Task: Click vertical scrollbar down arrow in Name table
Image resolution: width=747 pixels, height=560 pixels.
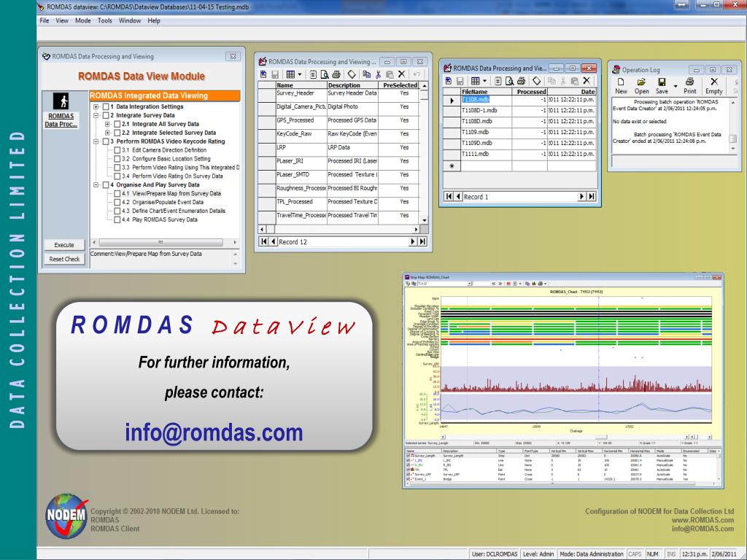Action: click(424, 220)
